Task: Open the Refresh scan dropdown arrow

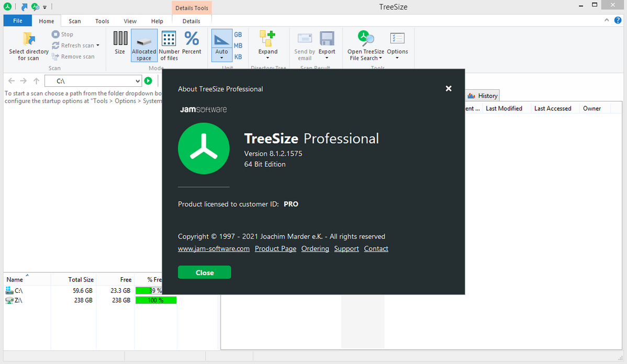Action: [x=97, y=45]
